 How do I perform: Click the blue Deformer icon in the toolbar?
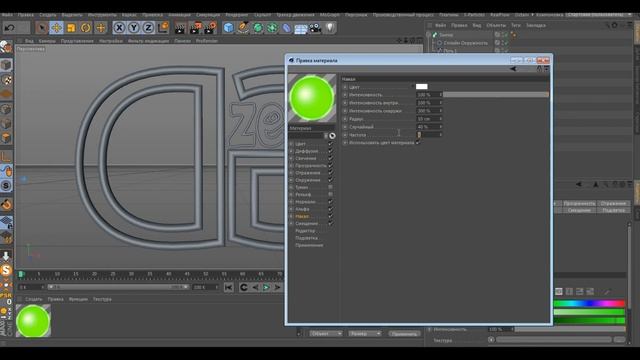(287, 28)
